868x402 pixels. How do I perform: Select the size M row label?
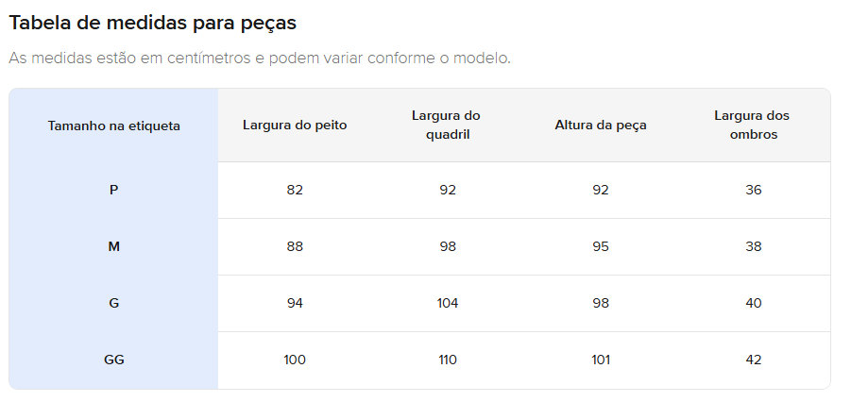[x=114, y=246]
